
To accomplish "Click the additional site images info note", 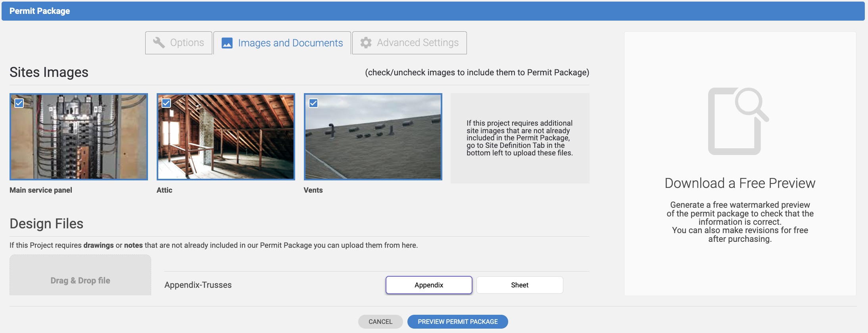I will click(x=520, y=138).
